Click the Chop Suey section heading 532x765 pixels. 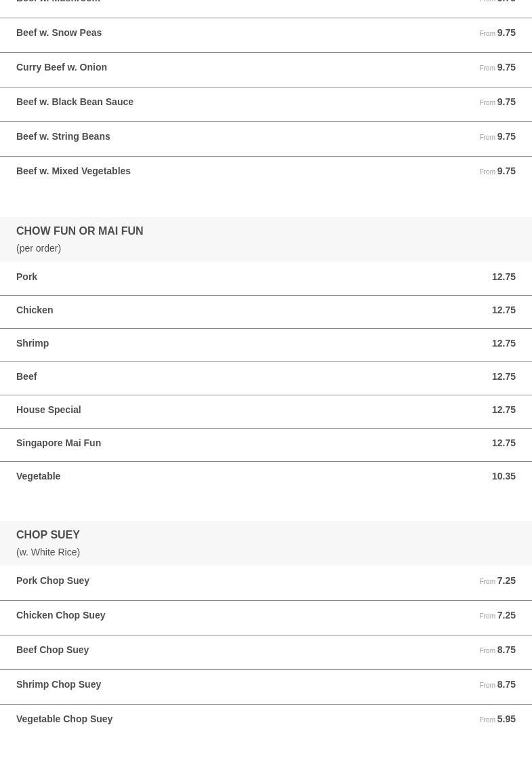tap(47, 534)
